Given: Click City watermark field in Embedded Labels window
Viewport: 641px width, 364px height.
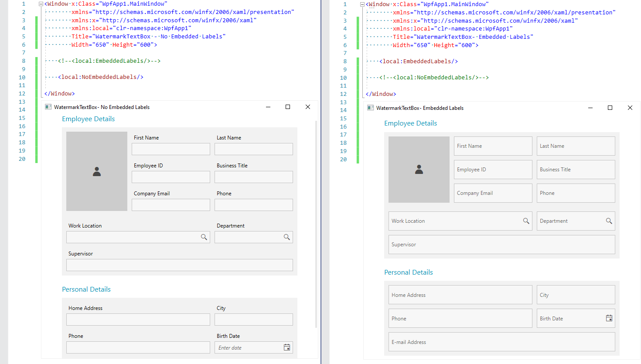Looking at the screenshot, I should coord(576,295).
